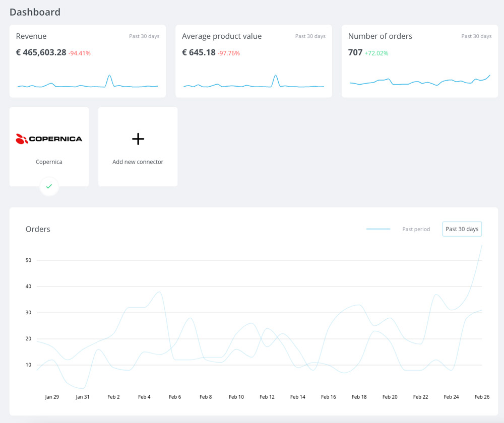Click the Dashboard heading
This screenshot has width=504, height=423.
tap(35, 12)
